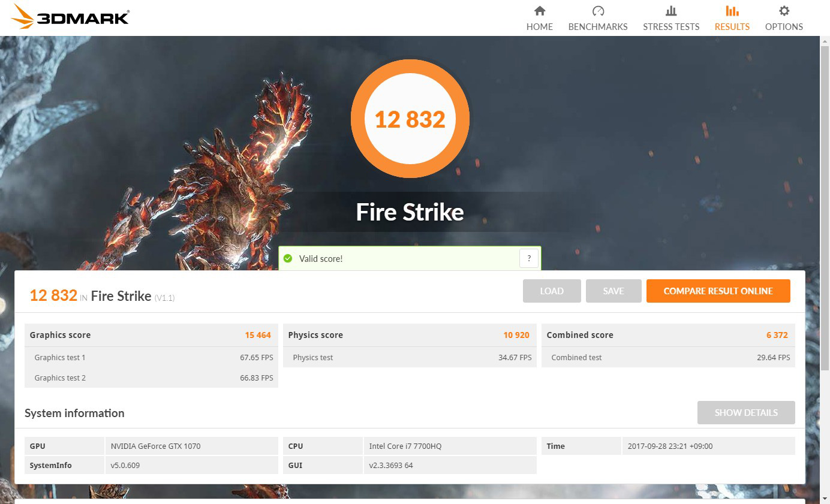
Task: Click the orange 12 832 score circle
Action: [410, 119]
